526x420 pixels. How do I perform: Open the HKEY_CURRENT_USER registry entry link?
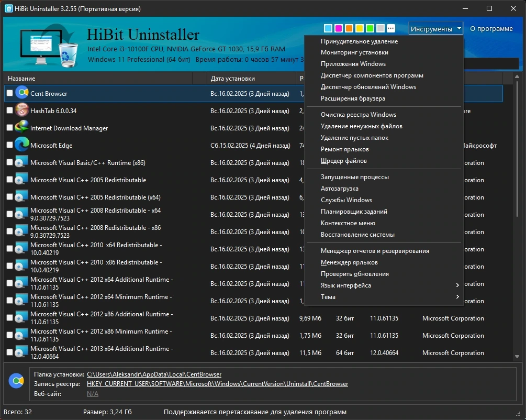[217, 384]
